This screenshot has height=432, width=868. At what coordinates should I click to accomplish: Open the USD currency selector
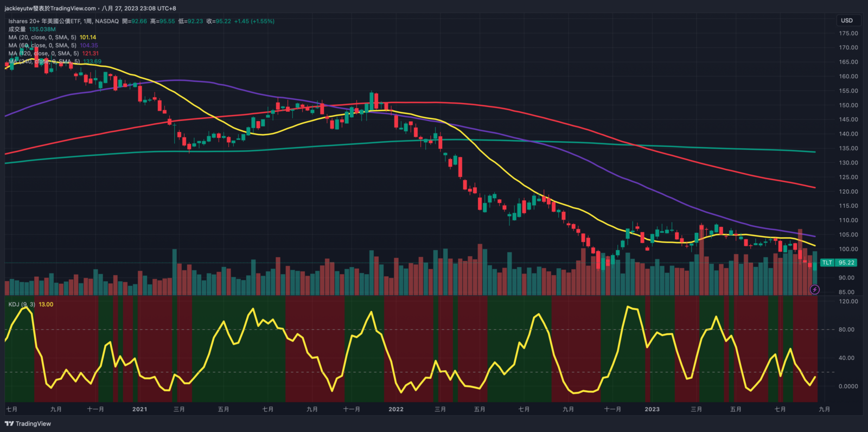point(847,21)
